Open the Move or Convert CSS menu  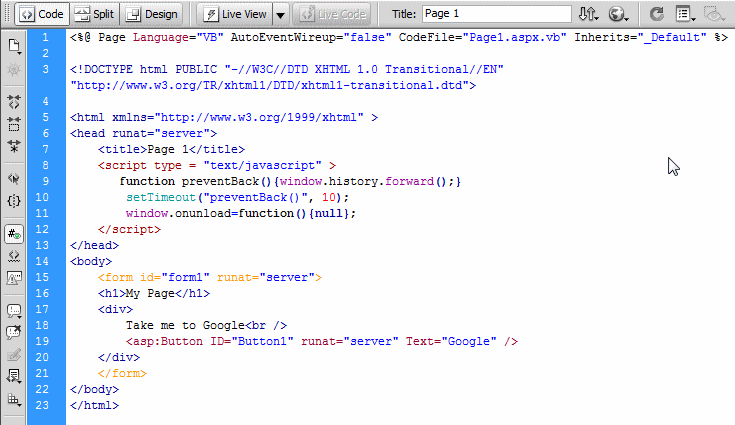pos(14,400)
